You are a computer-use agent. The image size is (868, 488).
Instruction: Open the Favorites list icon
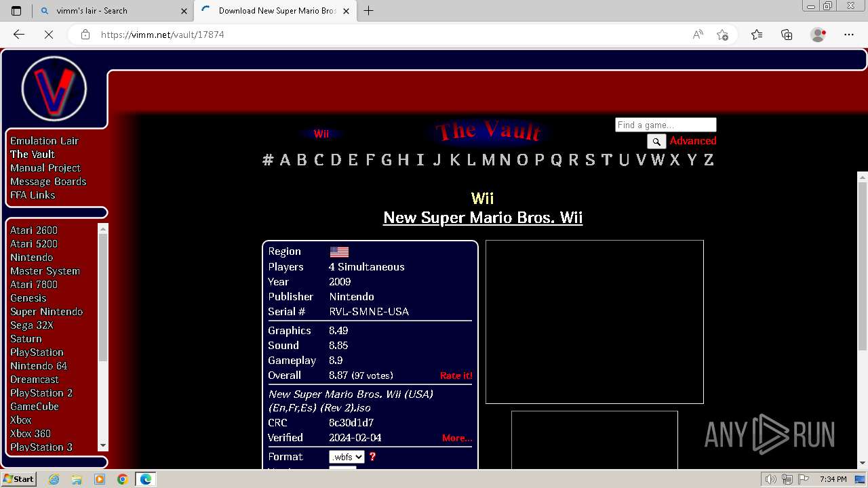[x=757, y=35]
